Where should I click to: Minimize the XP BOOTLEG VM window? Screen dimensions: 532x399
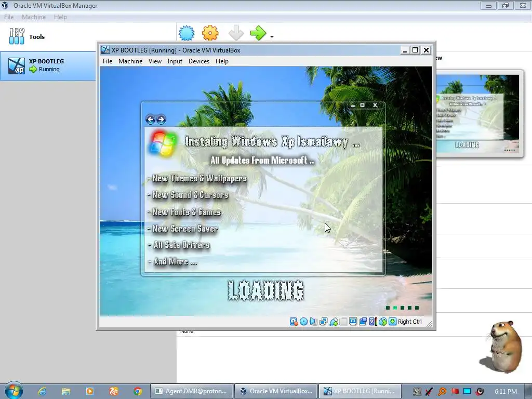pos(404,50)
